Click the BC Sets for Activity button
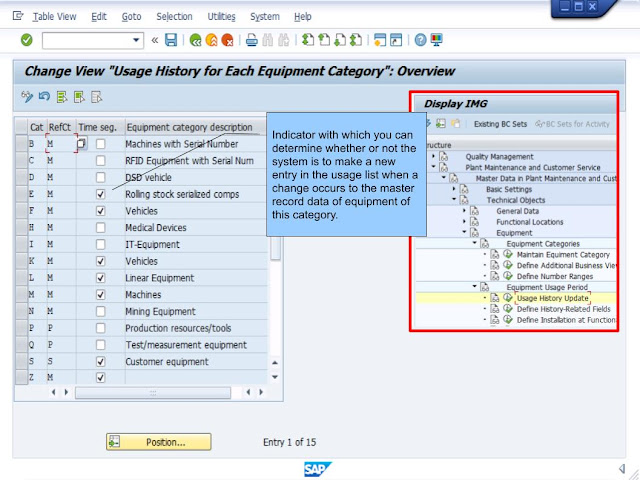Image resolution: width=640 pixels, height=480 pixels. pos(573,124)
